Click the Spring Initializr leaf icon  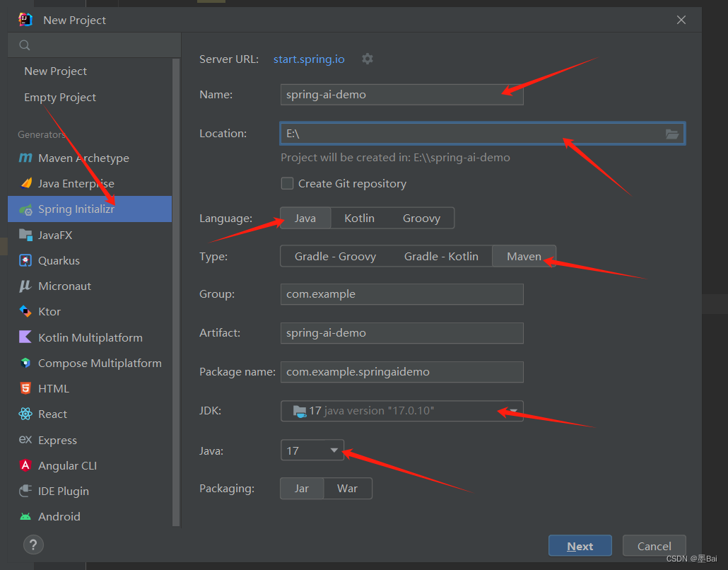[25, 209]
